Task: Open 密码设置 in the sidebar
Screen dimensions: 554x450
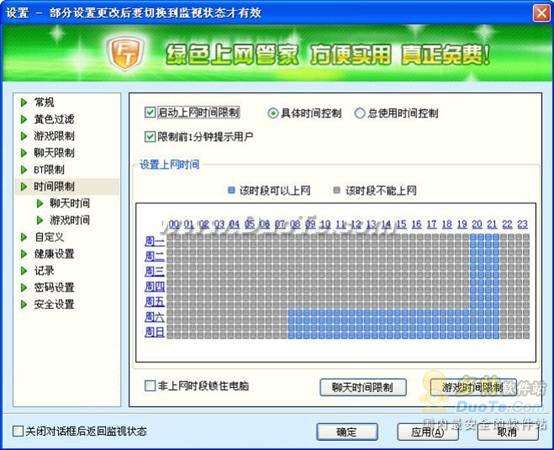Action: tap(54, 287)
